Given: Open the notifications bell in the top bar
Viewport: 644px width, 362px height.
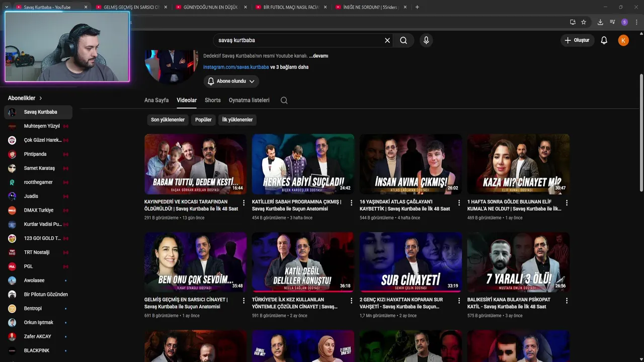Looking at the screenshot, I should 604,40.
